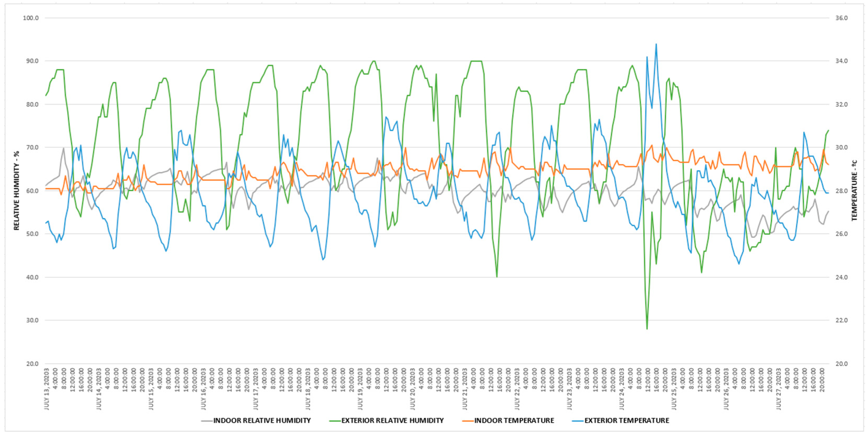Select the Temperature - °C axis title
The height and width of the screenshot is (439, 868).
[854, 191]
